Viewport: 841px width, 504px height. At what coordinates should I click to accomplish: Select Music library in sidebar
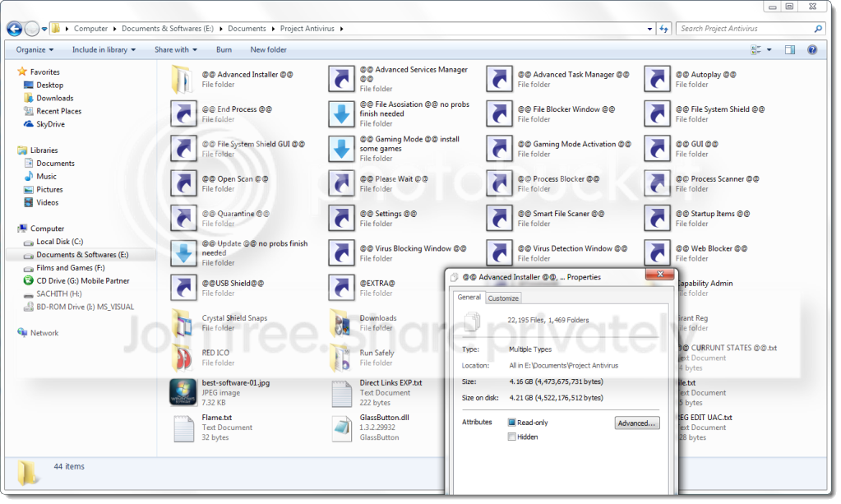(46, 177)
